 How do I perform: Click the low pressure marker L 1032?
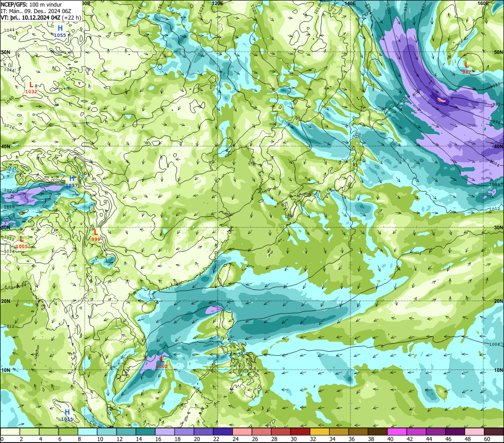31,88
